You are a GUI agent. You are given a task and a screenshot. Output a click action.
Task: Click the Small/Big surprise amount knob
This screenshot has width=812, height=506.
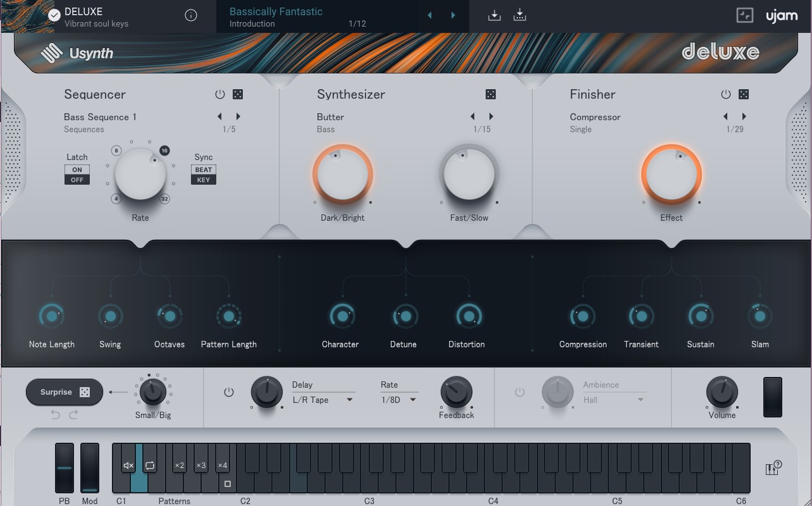click(x=152, y=392)
